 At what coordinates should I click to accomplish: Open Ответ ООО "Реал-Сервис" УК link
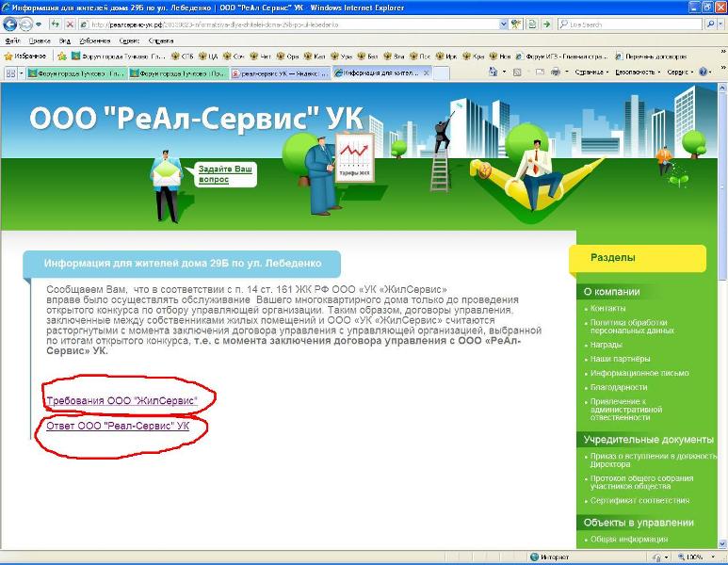(x=118, y=426)
